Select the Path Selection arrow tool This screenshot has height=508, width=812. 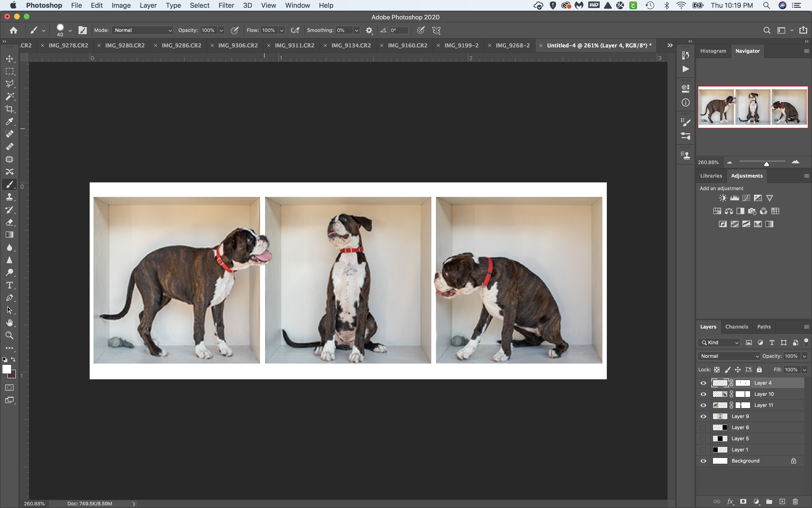[9, 310]
